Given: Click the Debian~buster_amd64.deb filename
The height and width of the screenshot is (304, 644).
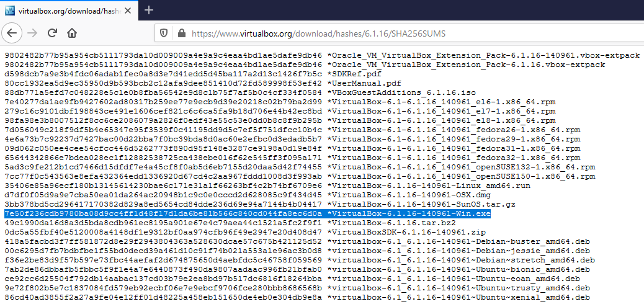Looking at the screenshot, I should [x=458, y=241].
